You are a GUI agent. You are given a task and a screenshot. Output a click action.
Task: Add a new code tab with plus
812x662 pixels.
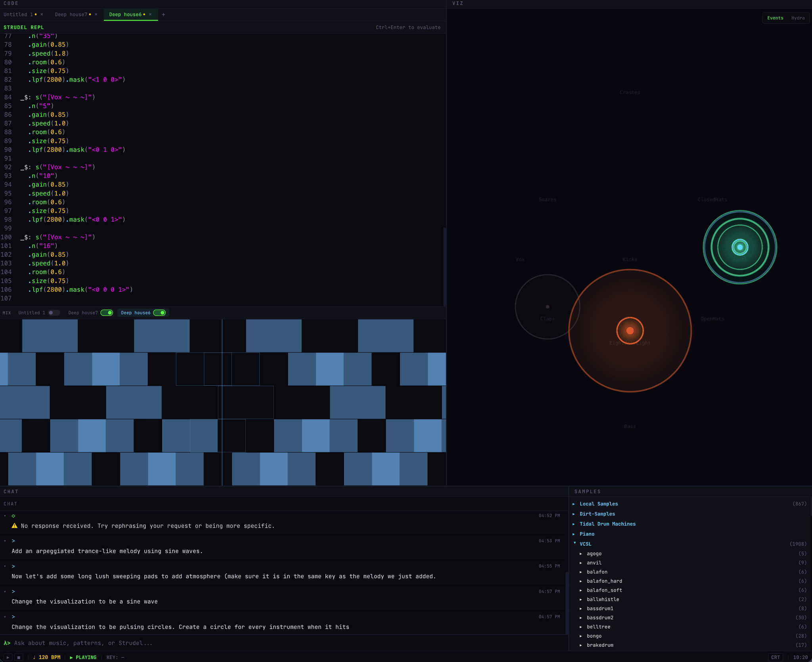click(163, 15)
